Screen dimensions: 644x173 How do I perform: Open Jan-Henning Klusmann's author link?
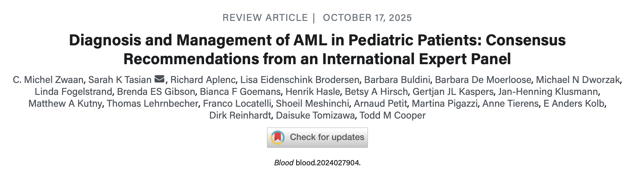[x=548, y=92]
